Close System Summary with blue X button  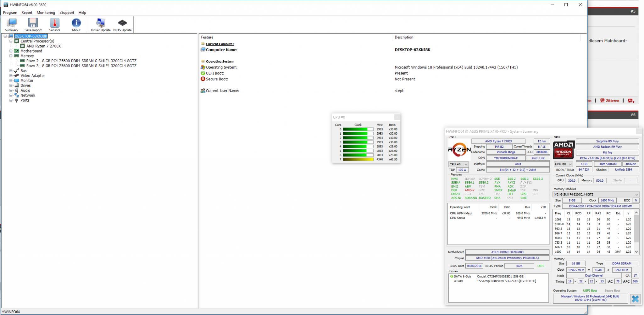(635, 299)
